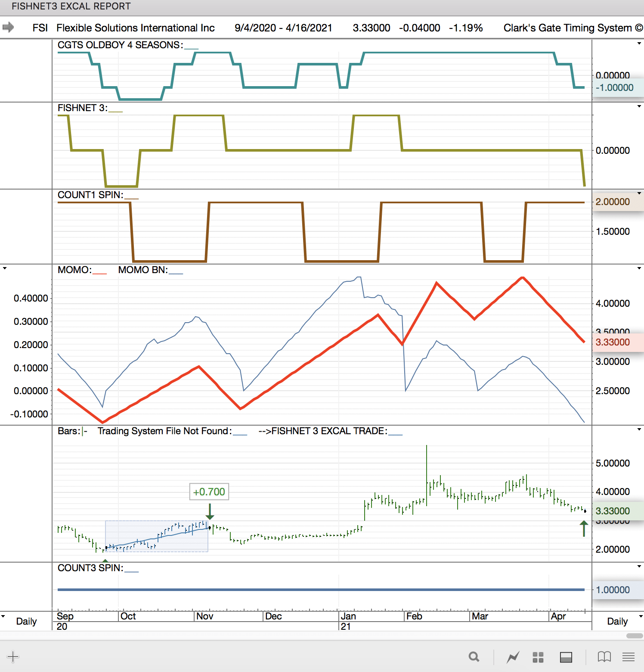This screenshot has height=672, width=644.
Task: Click the FSI ticker symbol
Action: click(40, 28)
